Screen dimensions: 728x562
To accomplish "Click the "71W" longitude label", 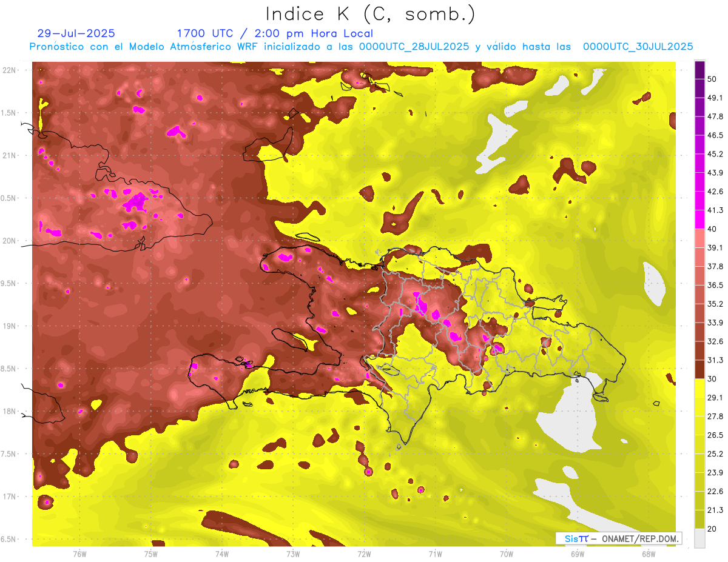I will coord(435,554).
